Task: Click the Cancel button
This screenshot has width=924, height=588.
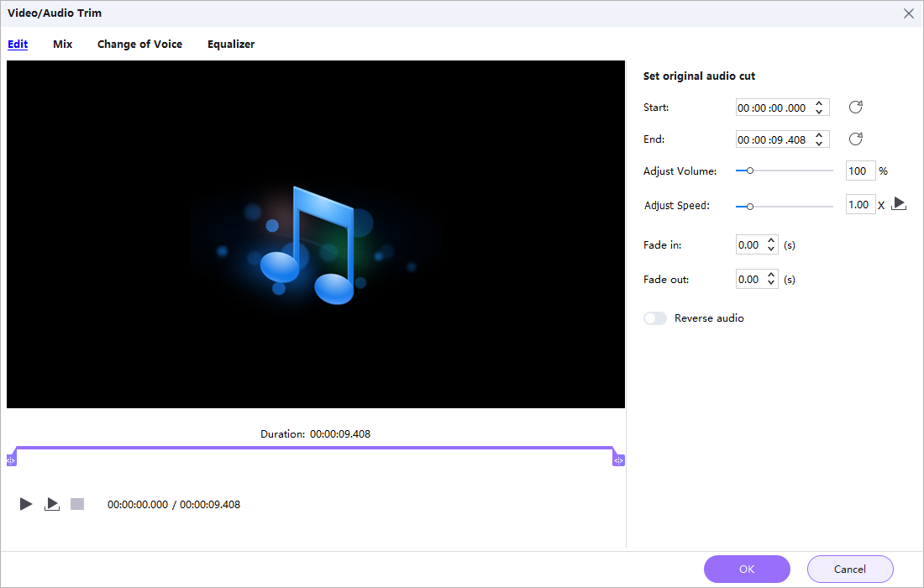Action: coord(850,570)
